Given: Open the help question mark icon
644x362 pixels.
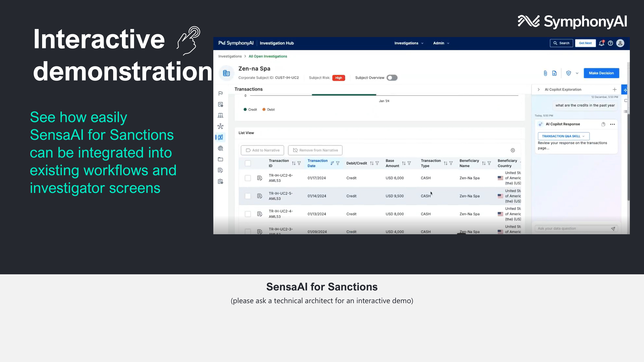Looking at the screenshot, I should pos(611,43).
